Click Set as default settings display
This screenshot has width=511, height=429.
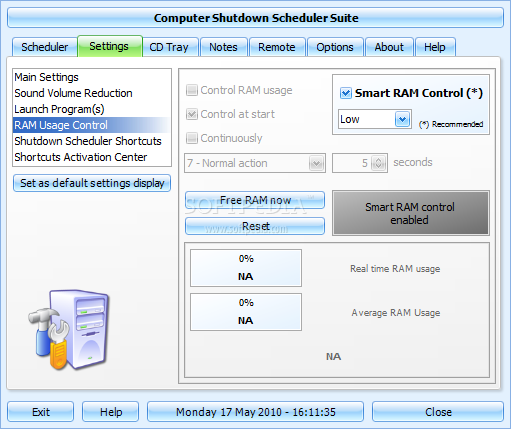pos(92,183)
